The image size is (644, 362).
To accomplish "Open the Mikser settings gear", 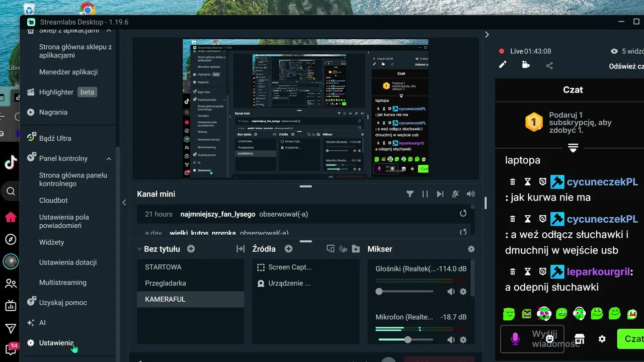I will point(471,249).
